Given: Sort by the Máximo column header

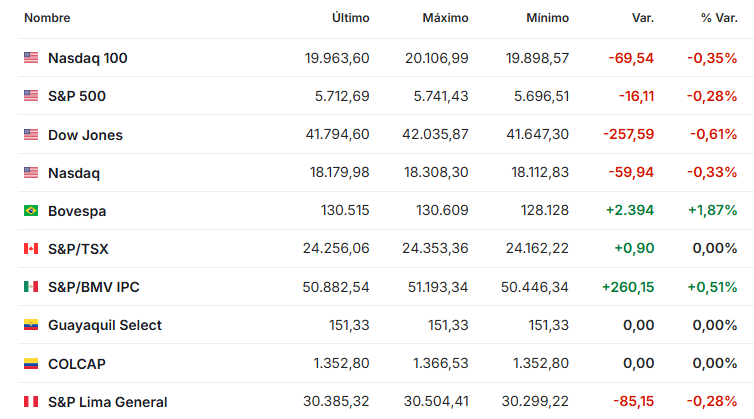Looking at the screenshot, I should 445,18.
